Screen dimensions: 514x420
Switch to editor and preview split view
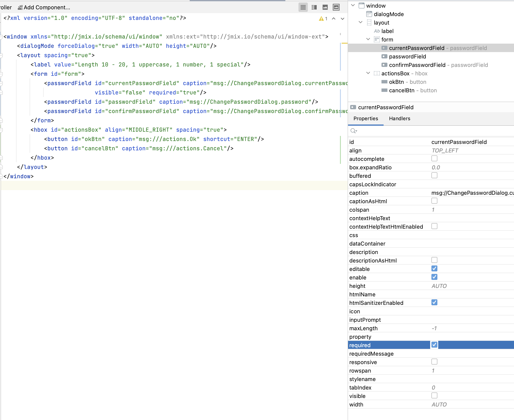tap(314, 7)
